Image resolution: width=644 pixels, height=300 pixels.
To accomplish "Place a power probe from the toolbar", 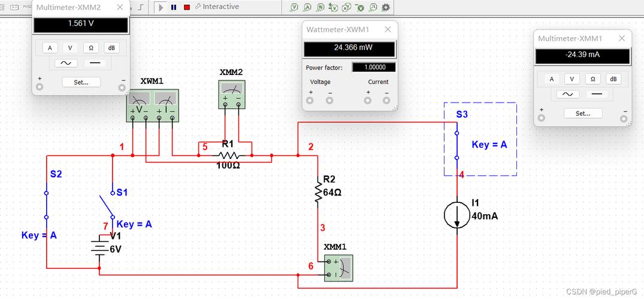I will 321,7.
